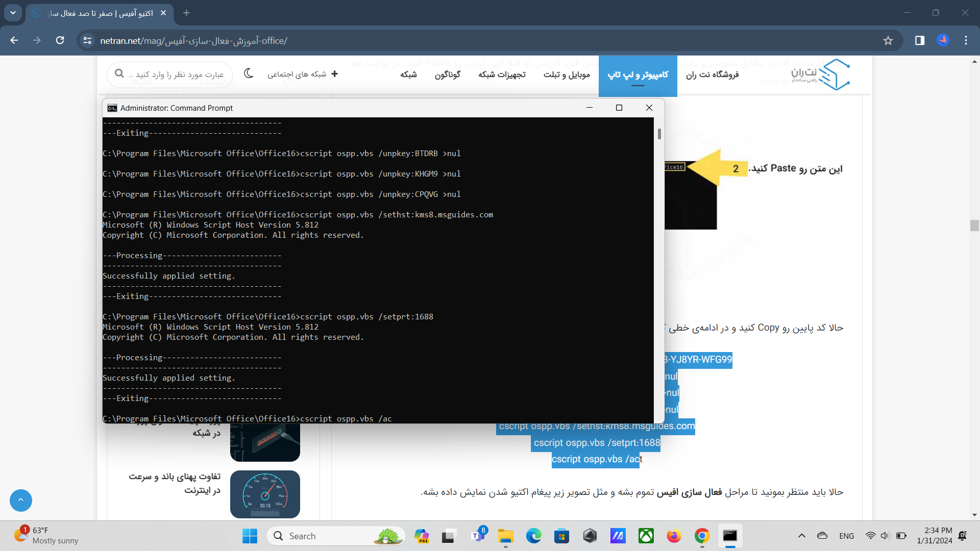This screenshot has width=980, height=551.
Task: Open File Explorer from taskbar
Action: (x=505, y=536)
